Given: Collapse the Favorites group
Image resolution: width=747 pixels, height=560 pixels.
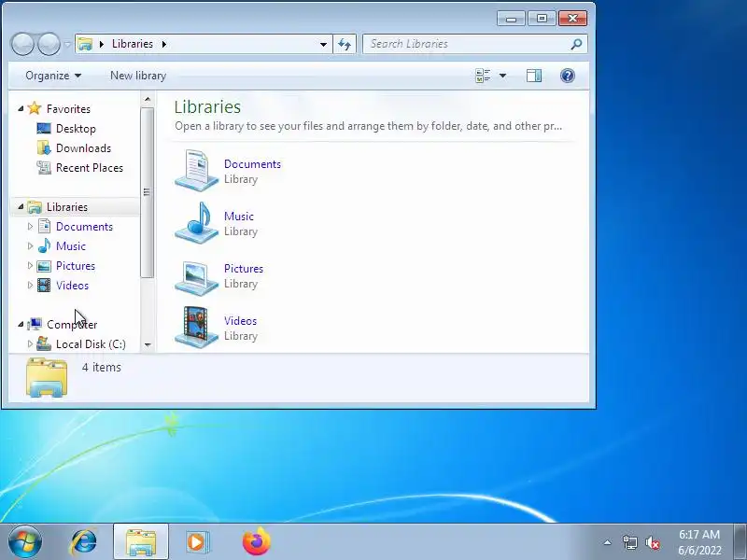Looking at the screenshot, I should (21, 108).
